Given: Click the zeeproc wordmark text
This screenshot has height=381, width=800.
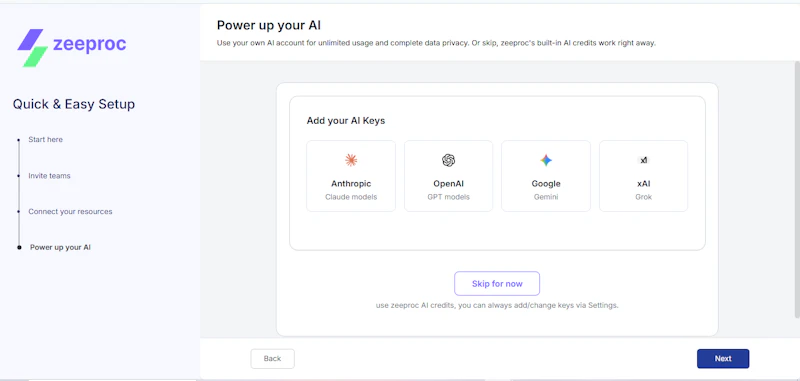Looking at the screenshot, I should tap(89, 44).
